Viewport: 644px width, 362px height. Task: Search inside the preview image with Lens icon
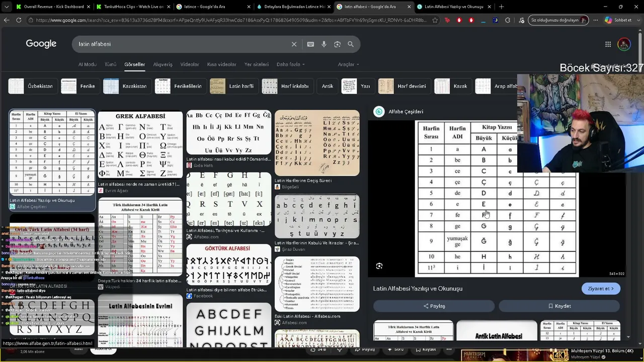pos(379,266)
